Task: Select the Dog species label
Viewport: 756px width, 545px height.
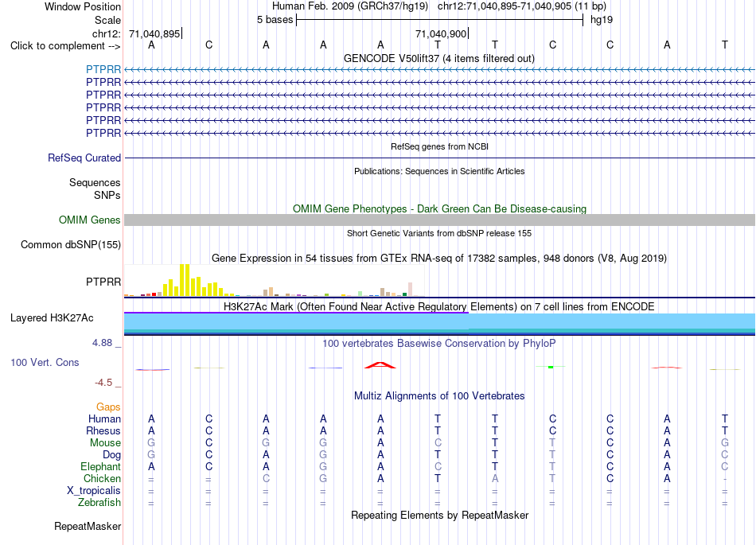Action: (x=111, y=454)
